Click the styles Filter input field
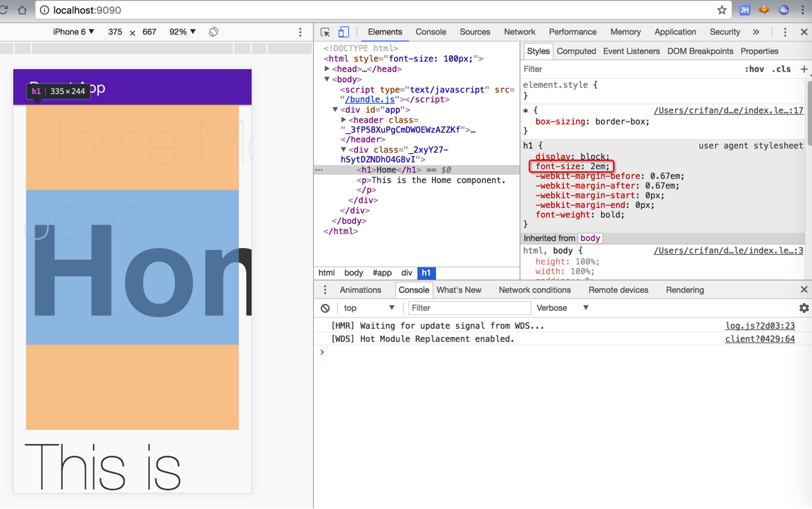 click(629, 69)
